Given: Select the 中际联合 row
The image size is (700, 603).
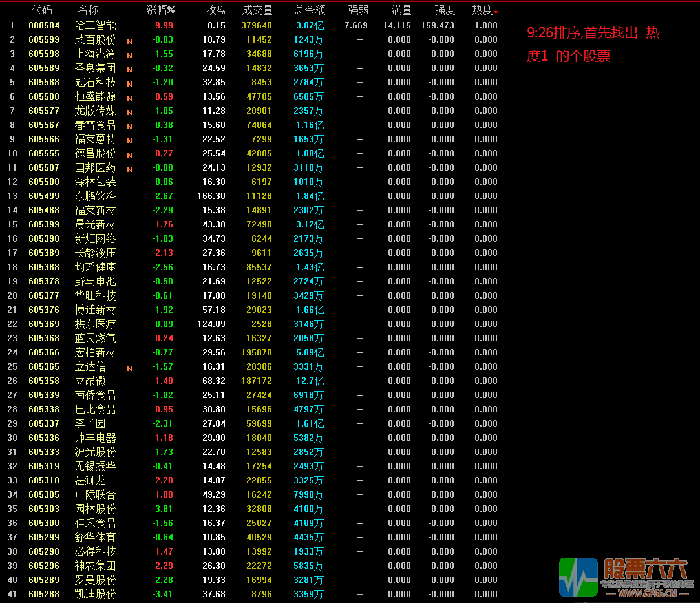Looking at the screenshot, I should (x=253, y=494).
